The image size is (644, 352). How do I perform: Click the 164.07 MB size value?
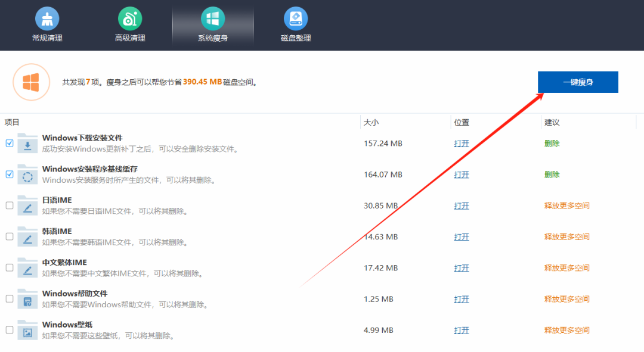click(383, 175)
